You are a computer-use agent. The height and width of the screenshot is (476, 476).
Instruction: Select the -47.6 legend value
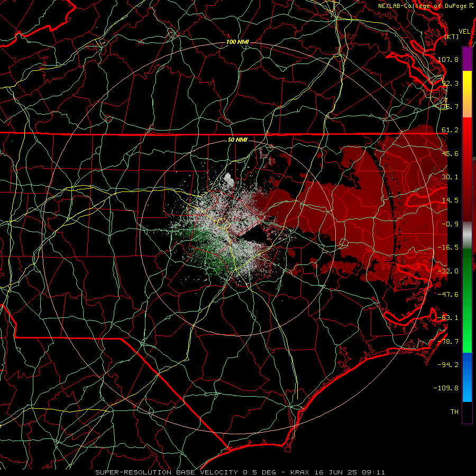tap(448, 295)
